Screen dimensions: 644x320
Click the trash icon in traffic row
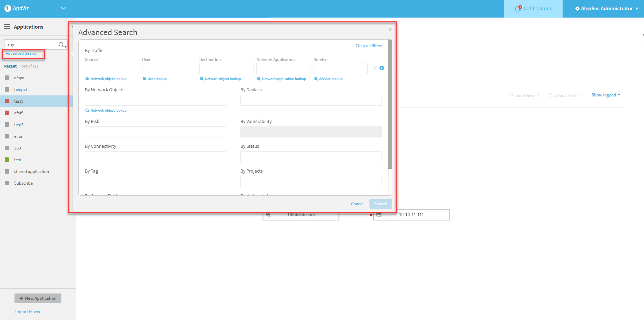[x=375, y=68]
